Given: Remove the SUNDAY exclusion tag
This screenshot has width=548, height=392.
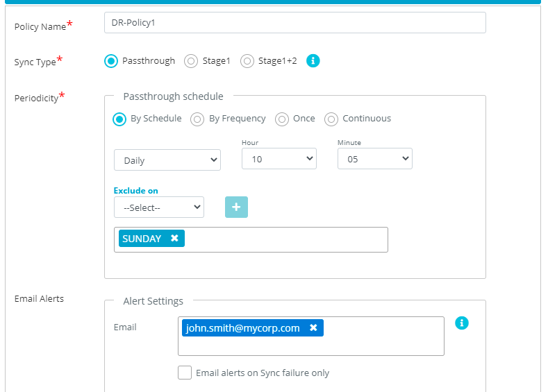Looking at the screenshot, I should point(174,239).
